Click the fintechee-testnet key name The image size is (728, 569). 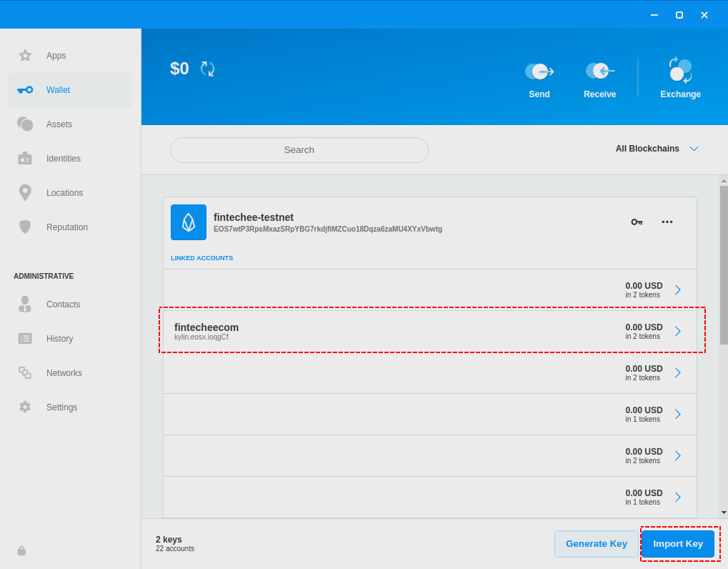coord(254,217)
